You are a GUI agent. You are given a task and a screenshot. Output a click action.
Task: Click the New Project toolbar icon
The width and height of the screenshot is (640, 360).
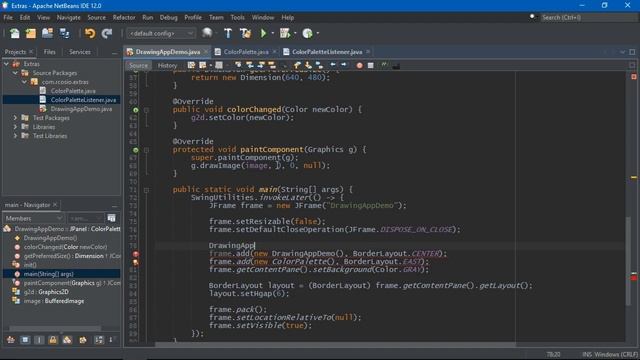tap(31, 33)
